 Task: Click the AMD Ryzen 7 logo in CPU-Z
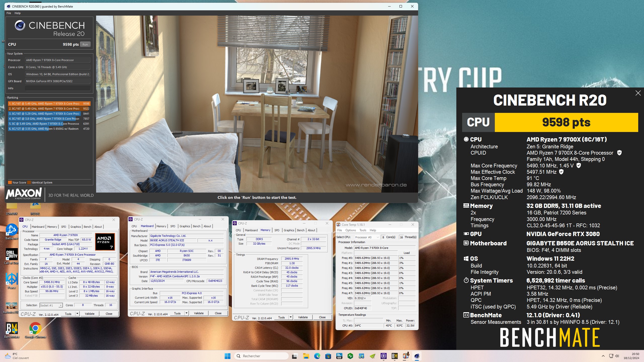105,242
